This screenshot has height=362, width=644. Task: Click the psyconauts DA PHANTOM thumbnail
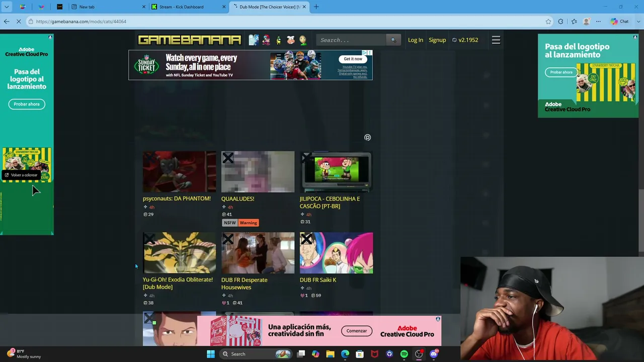180,172
